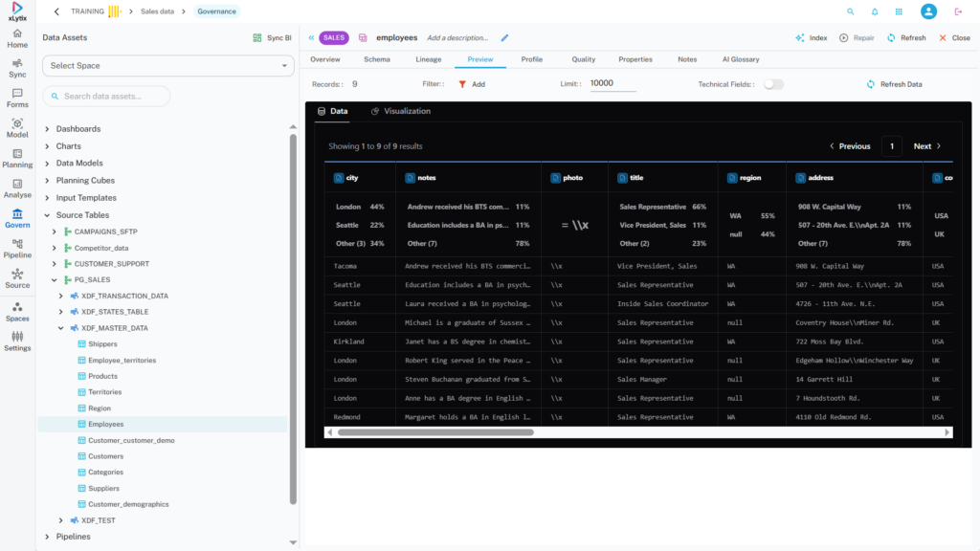Expand the Dashboards tree node
Screen dimensions: 980x551
pos(48,129)
